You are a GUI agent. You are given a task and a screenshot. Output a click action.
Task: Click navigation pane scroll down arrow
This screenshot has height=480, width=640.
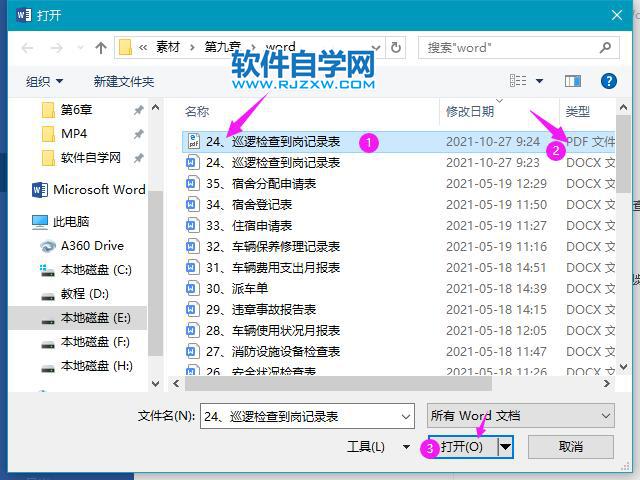coord(156,384)
